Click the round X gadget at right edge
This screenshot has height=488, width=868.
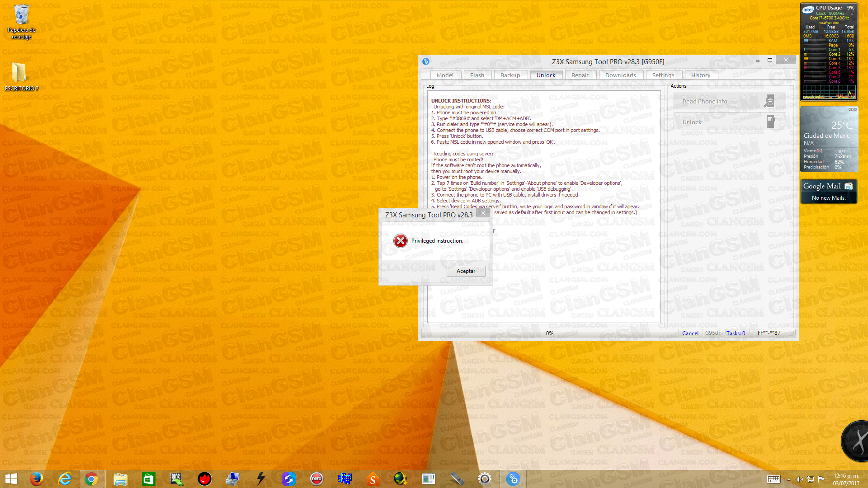(x=855, y=441)
